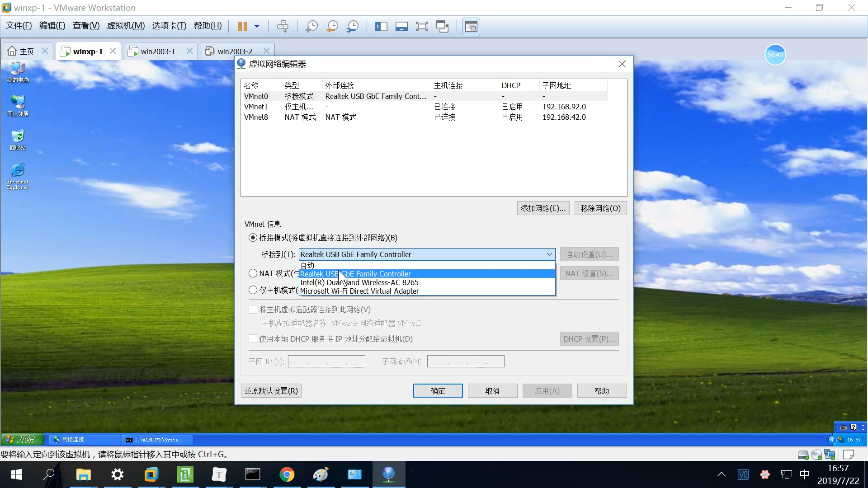The image size is (868, 488).
Task: Select the VMnet8 row in network list
Action: pos(424,117)
